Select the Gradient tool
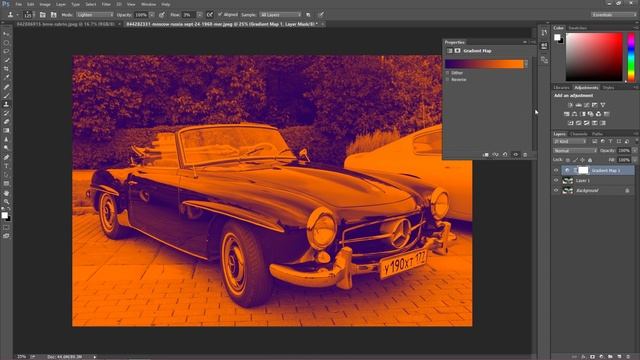The height and width of the screenshot is (360, 640). (x=6, y=131)
